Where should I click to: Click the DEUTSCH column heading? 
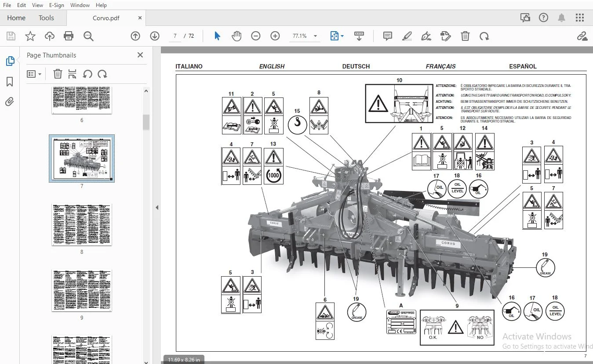(356, 66)
